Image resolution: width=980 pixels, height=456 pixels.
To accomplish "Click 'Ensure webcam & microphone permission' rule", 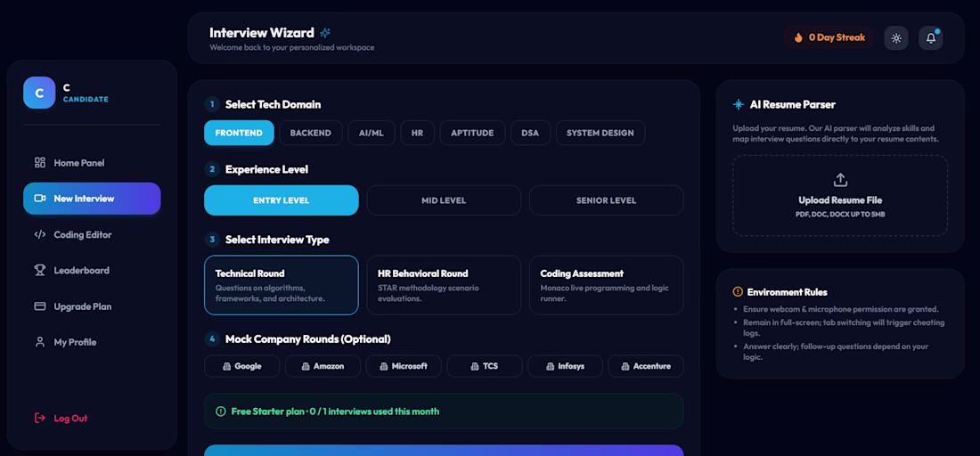I will [841, 309].
